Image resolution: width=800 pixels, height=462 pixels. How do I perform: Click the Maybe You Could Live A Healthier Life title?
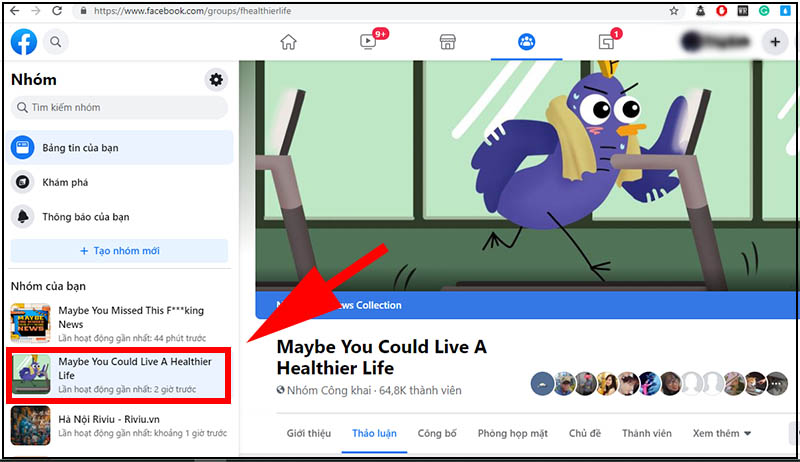382,357
